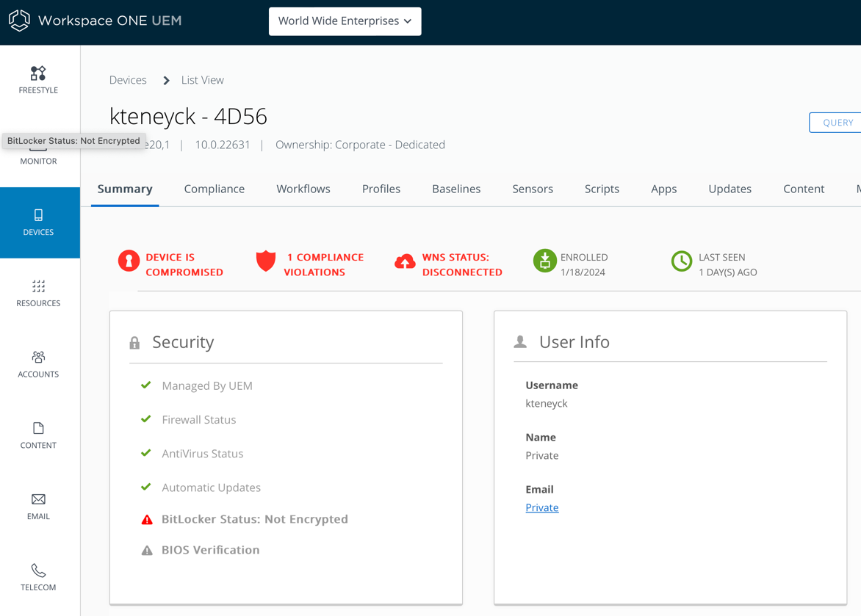This screenshot has height=616, width=861.
Task: Click the gray BIOS Verification warning icon
Action: pos(147,550)
